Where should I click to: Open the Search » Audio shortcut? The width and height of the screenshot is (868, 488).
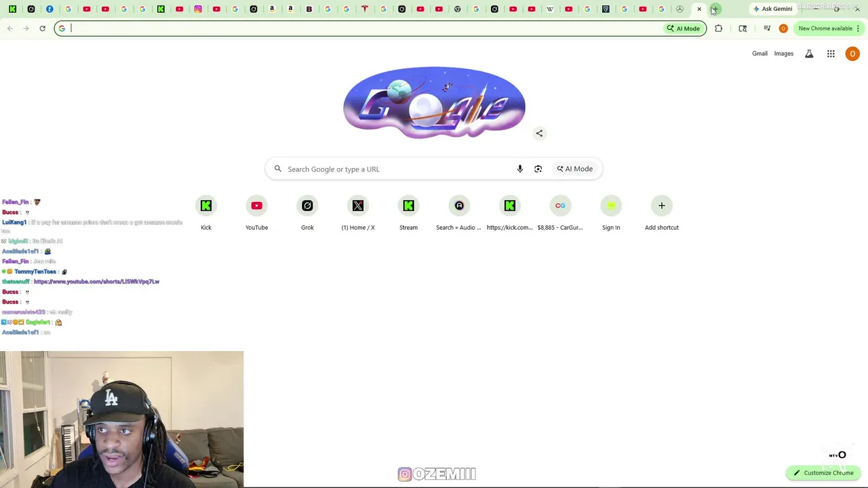click(x=459, y=213)
